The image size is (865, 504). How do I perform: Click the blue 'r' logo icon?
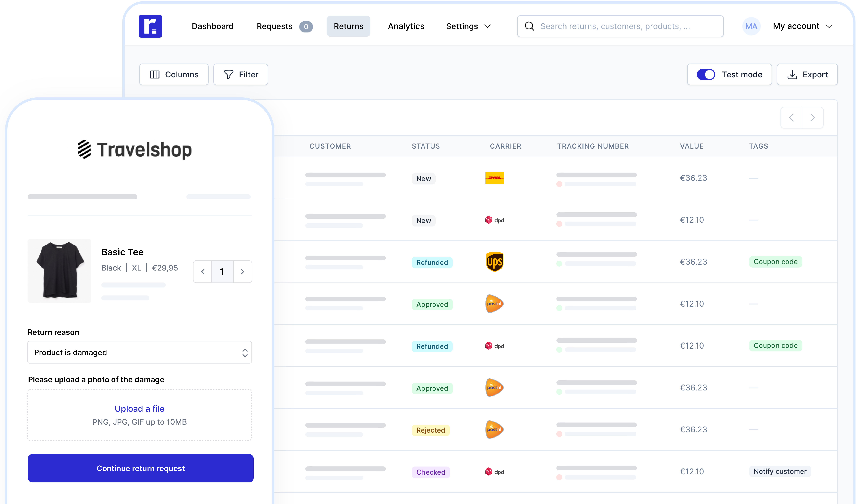pos(150,26)
